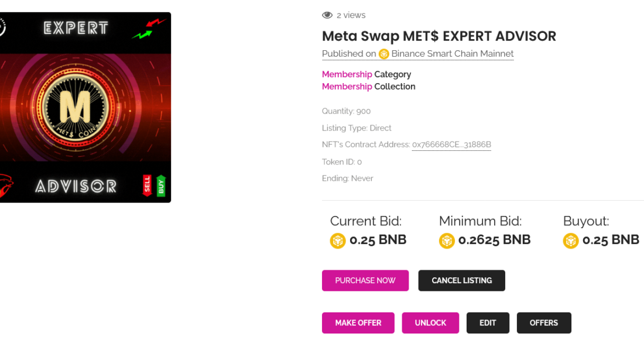Click the Meta Swap MET$ EXPERT ADVISOR title
This screenshot has width=644, height=351.
439,36
